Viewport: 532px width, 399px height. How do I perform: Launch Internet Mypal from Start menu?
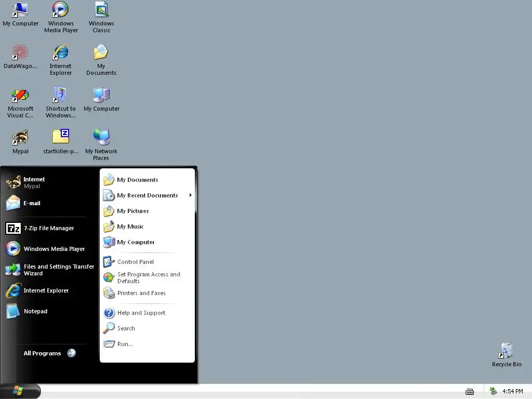(x=50, y=182)
